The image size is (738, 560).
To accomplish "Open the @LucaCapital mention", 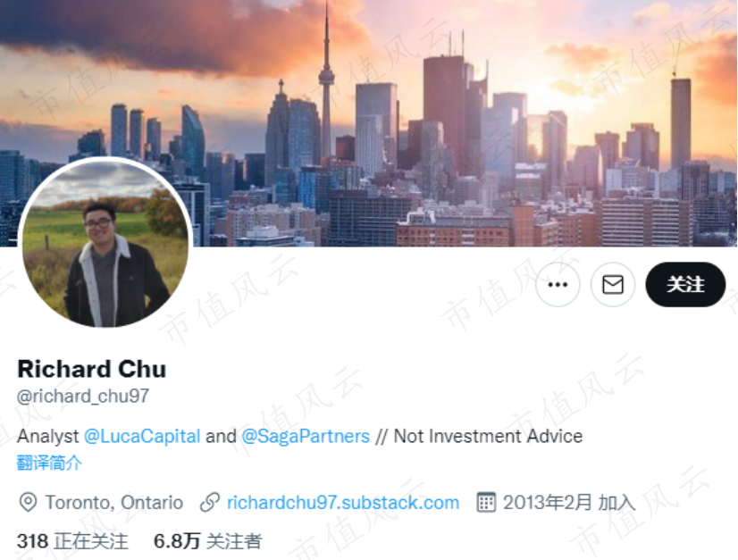I will (x=142, y=436).
